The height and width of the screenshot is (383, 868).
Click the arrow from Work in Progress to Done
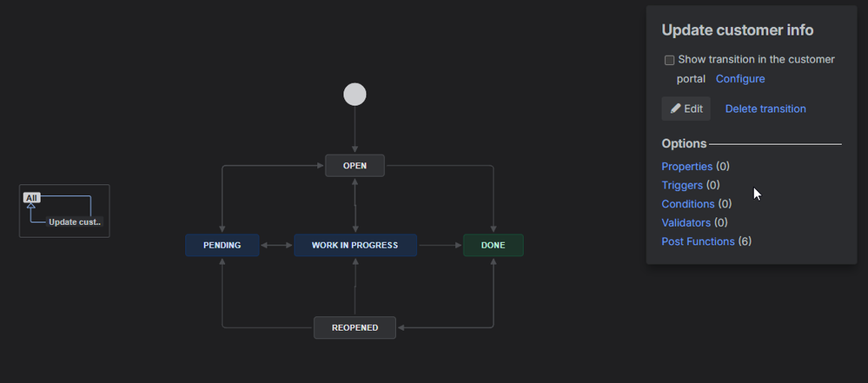[x=440, y=246]
